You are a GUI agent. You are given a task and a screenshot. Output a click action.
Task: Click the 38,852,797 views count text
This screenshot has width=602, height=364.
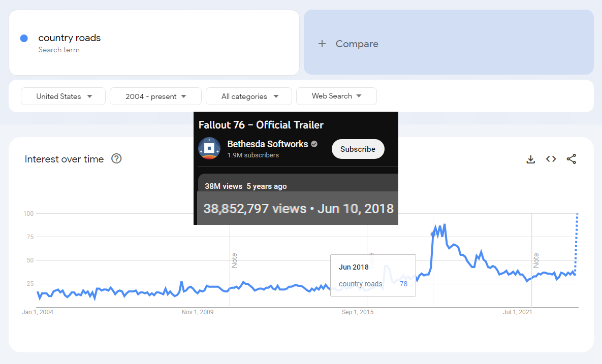tap(255, 209)
